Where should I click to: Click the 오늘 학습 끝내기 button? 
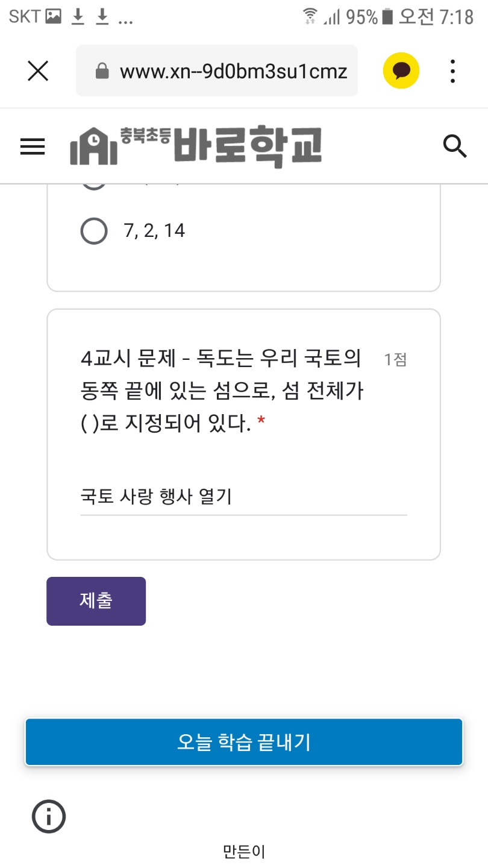244,742
